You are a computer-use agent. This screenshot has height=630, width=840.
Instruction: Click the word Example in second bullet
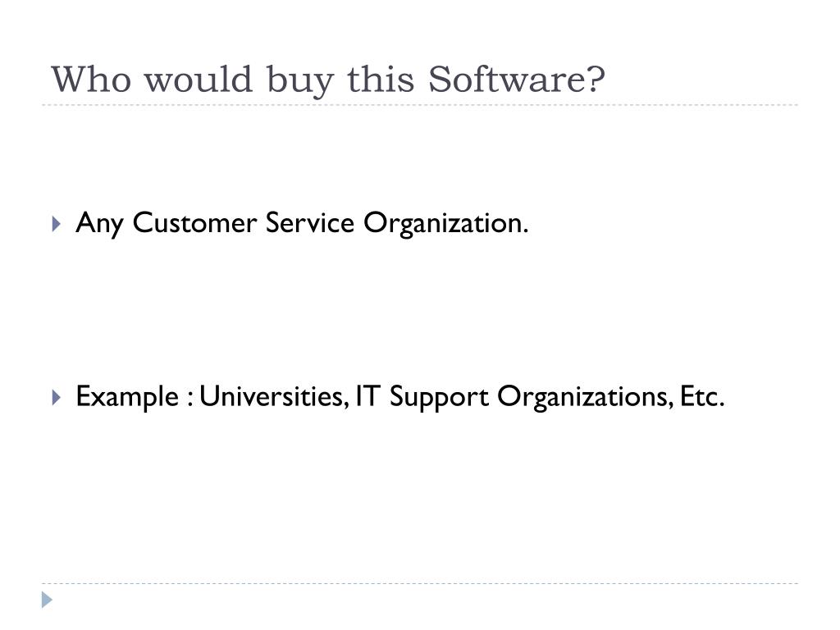tap(127, 398)
